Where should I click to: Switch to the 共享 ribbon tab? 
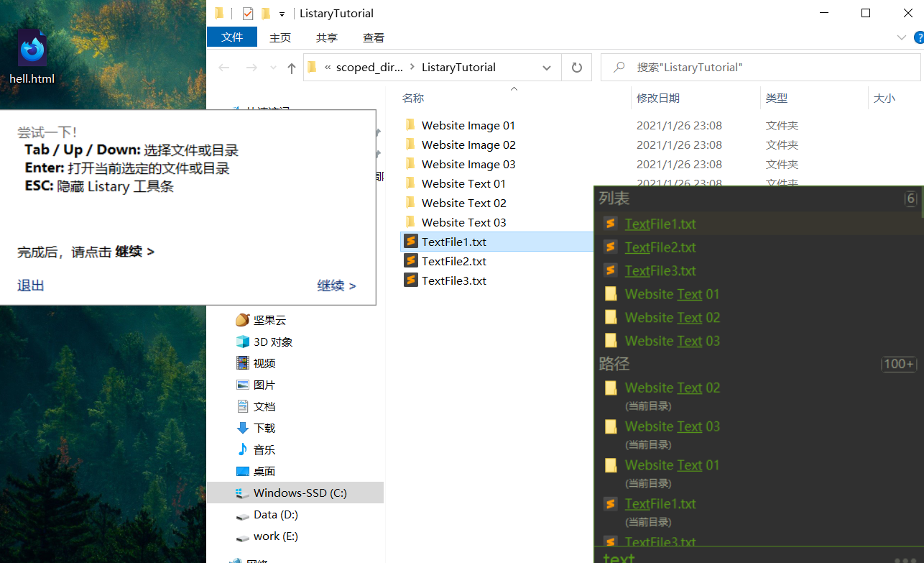click(x=327, y=37)
